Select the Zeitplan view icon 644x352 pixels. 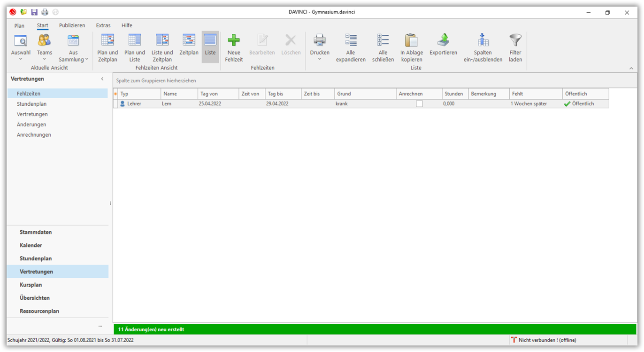[x=189, y=41]
